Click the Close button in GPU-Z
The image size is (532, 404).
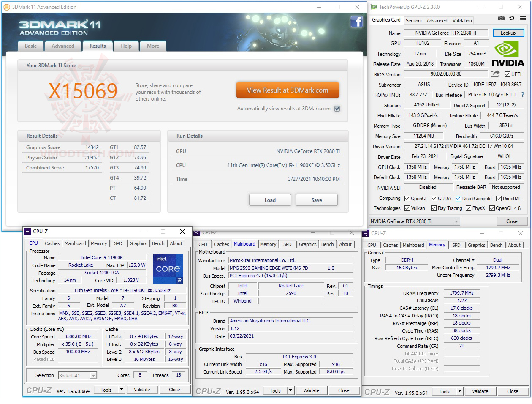512,221
